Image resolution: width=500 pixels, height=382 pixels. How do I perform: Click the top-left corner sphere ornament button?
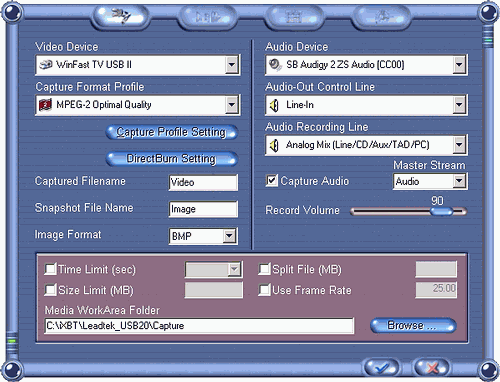point(12,12)
